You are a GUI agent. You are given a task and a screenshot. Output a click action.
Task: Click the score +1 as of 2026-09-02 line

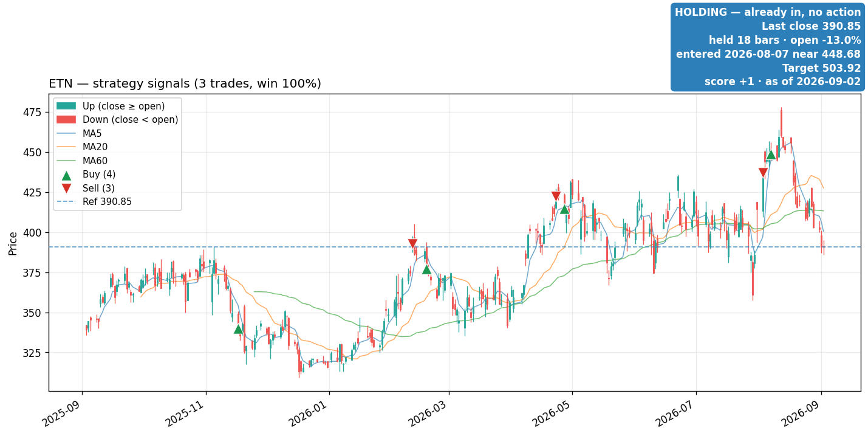(x=782, y=81)
